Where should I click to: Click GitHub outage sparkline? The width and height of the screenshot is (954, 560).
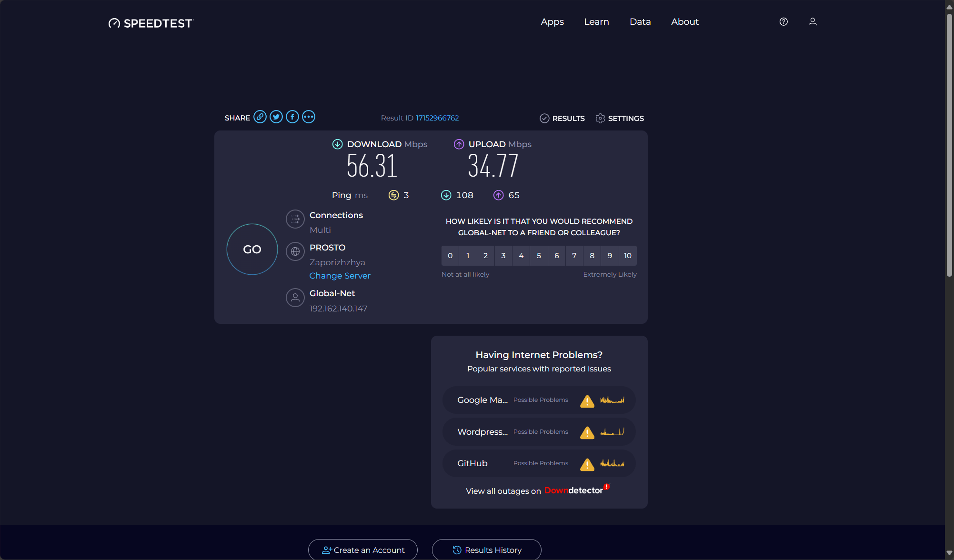[x=612, y=463]
